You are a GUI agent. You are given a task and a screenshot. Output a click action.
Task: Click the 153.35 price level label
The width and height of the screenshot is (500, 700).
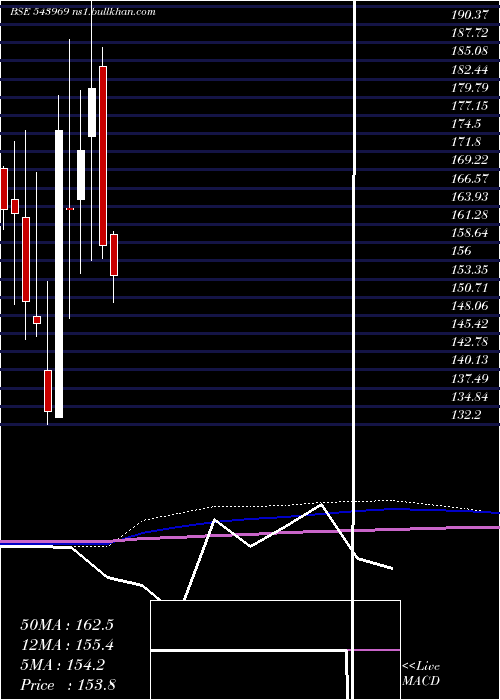coord(469,270)
